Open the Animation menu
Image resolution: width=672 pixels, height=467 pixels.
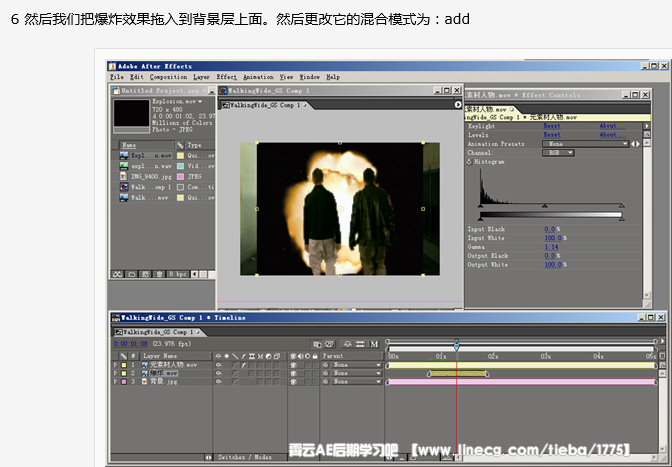pyautogui.click(x=258, y=77)
